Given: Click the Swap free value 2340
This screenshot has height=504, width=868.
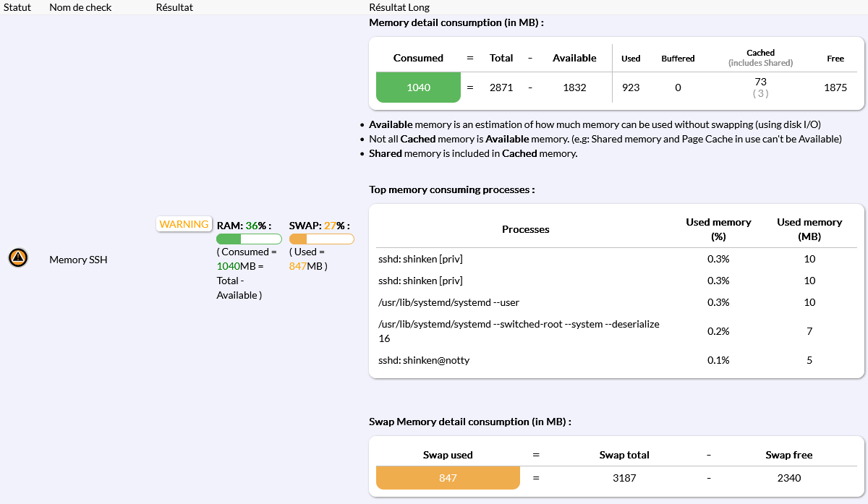Looking at the screenshot, I should click(788, 478).
